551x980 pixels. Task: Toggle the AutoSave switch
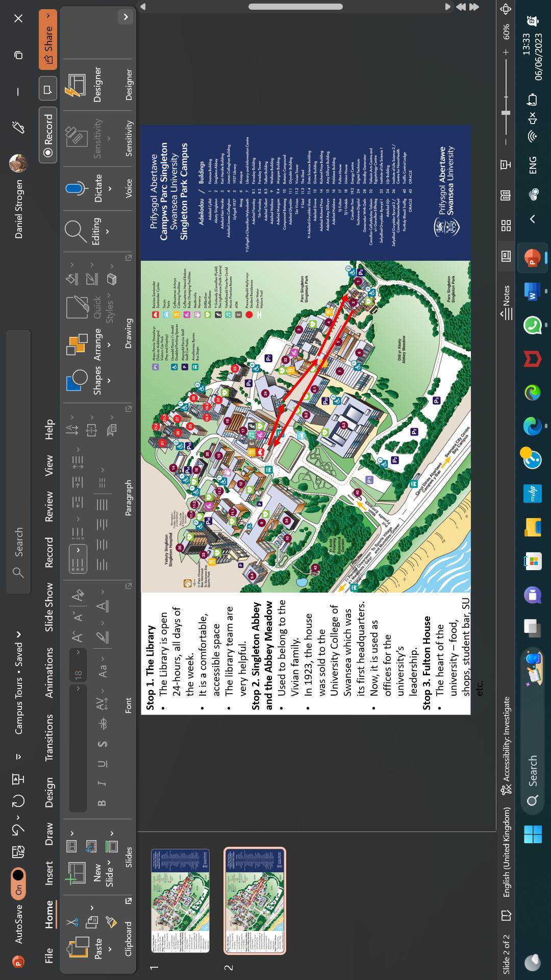18,883
